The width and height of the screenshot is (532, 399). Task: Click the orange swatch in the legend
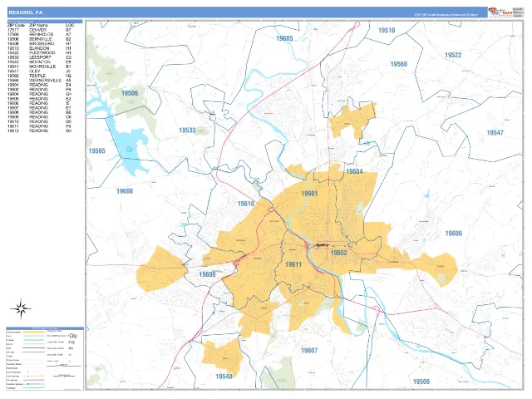pos(33,332)
